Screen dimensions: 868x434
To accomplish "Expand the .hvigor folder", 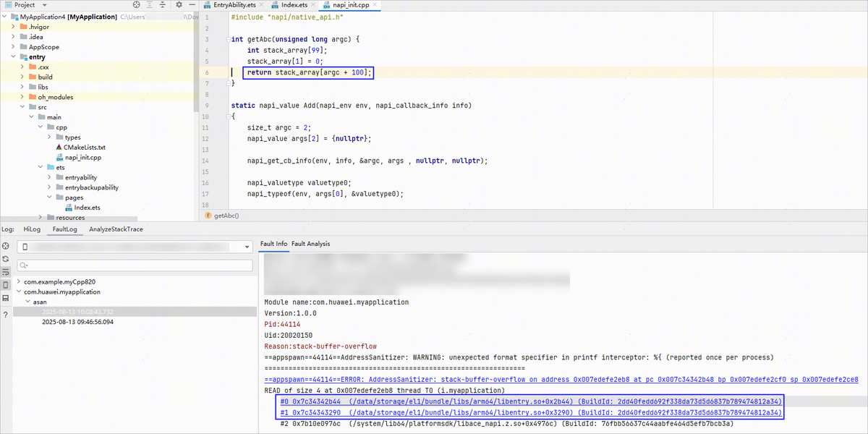I will pos(14,27).
